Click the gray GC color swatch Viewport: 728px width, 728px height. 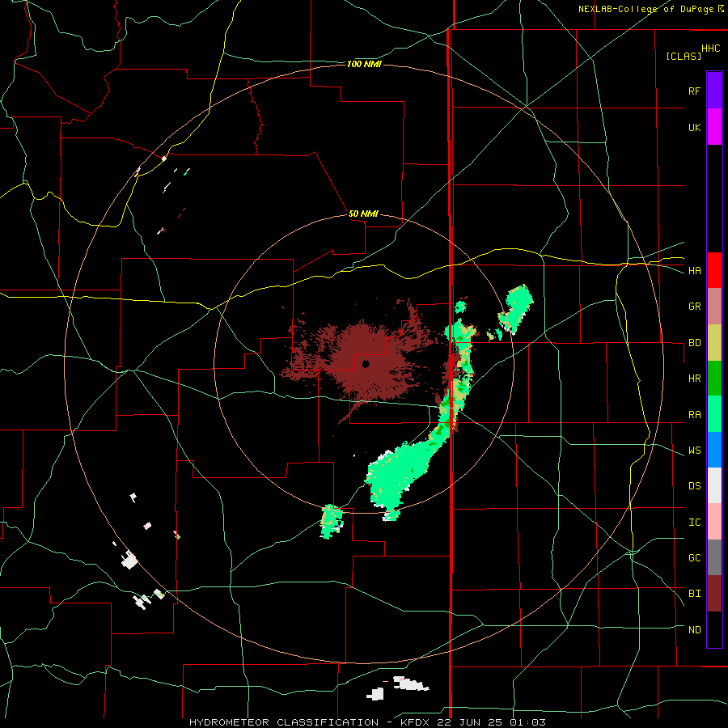(714, 557)
